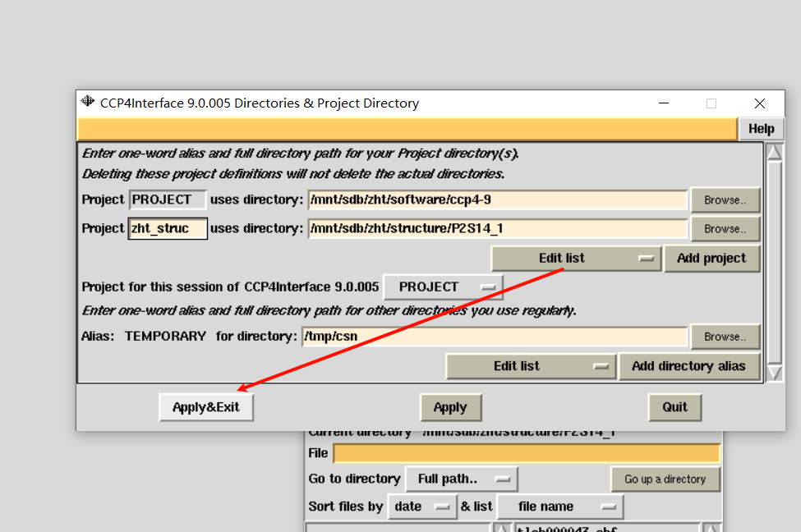Click the TEMPORARY alias label

click(165, 337)
